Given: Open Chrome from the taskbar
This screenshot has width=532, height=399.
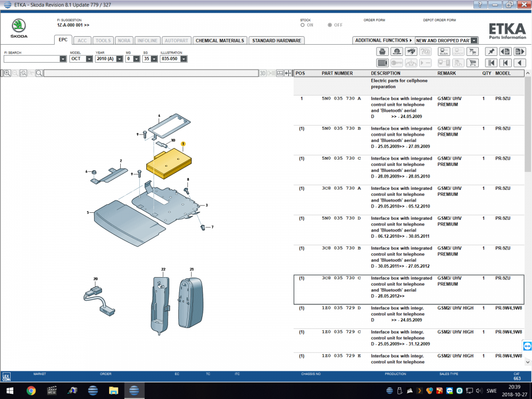Looking at the screenshot, I should 31,391.
